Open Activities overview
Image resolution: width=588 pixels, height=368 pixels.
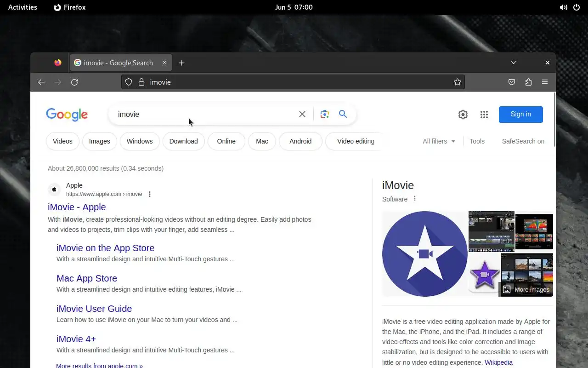tap(23, 7)
